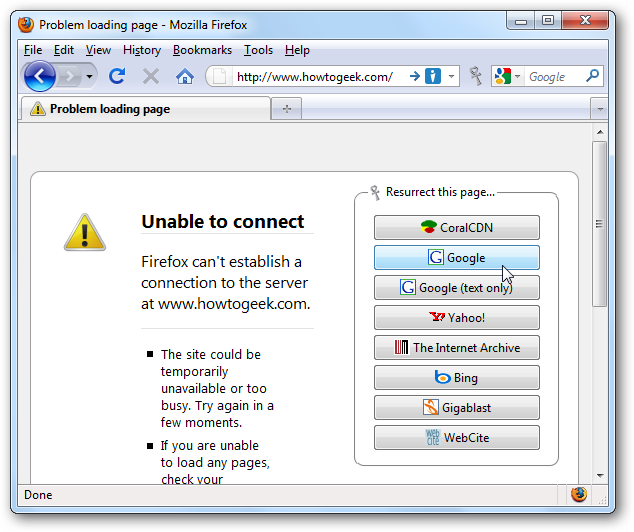This screenshot has height=532, width=634.
Task: Click the scrollbar down arrow
Action: (600, 475)
